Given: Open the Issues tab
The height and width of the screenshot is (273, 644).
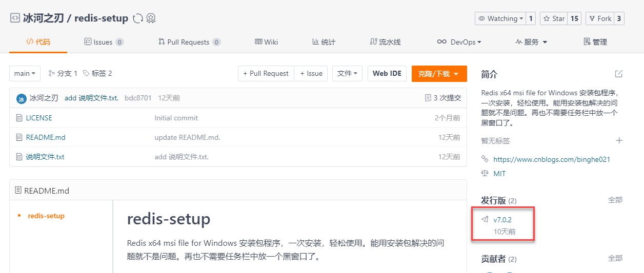Looking at the screenshot, I should 104,42.
